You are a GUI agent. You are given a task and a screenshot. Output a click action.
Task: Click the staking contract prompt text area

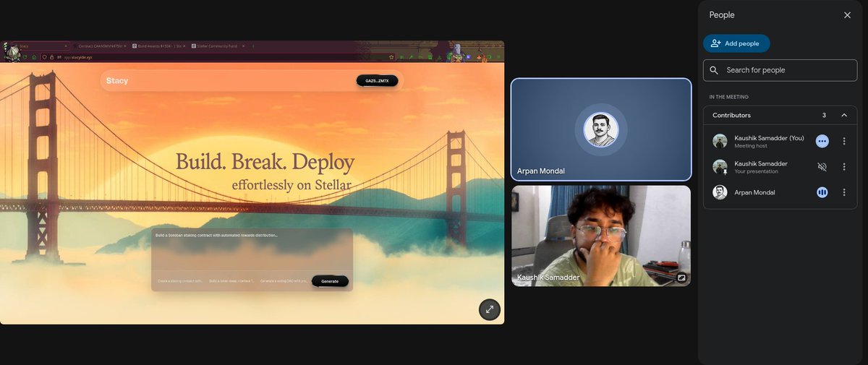tap(252, 251)
